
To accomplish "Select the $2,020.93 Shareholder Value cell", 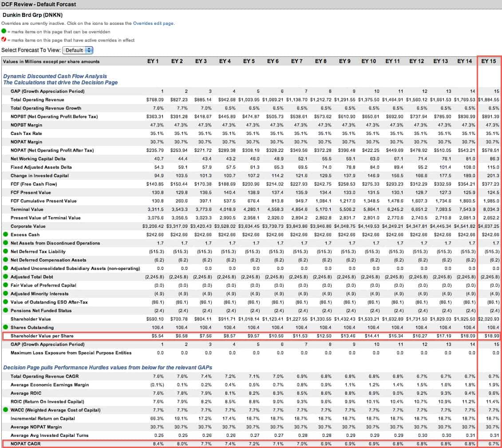I will 489,319.
